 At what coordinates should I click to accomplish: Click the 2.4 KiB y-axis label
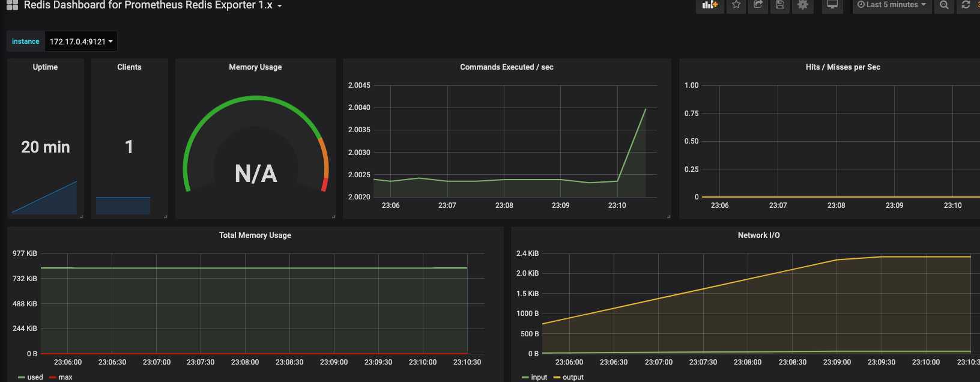click(x=528, y=253)
